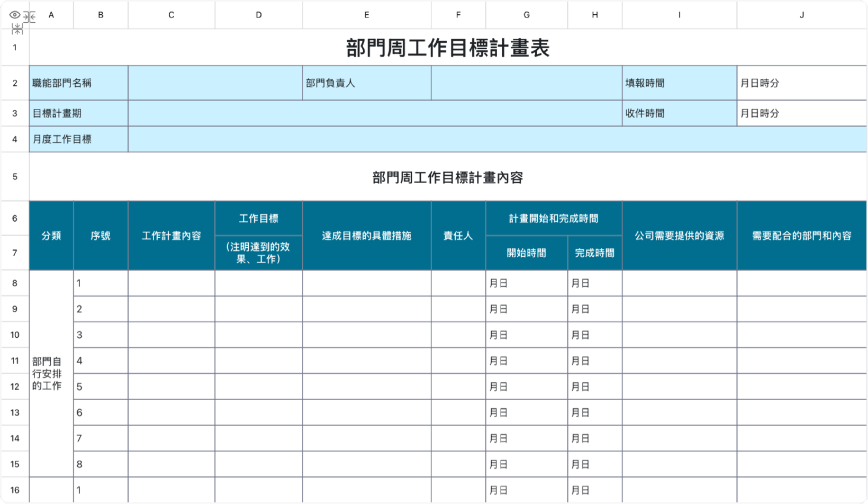The height and width of the screenshot is (504, 868).
Task: Select row 16 header
Action: point(15,490)
